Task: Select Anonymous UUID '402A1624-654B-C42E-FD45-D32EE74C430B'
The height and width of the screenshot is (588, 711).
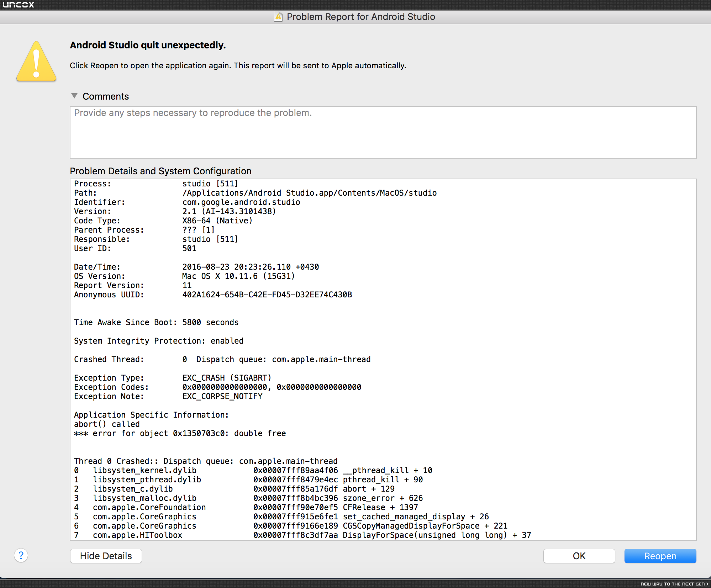Action: point(267,295)
